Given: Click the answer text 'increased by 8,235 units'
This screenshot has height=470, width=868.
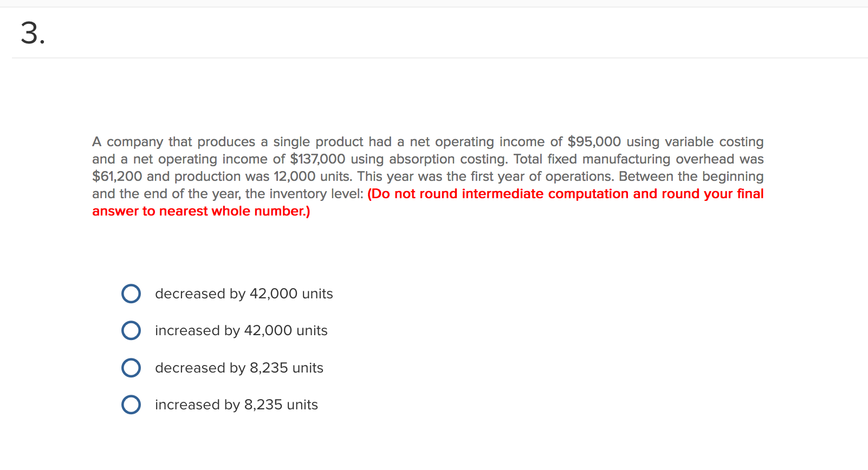Looking at the screenshot, I should pos(236,404).
